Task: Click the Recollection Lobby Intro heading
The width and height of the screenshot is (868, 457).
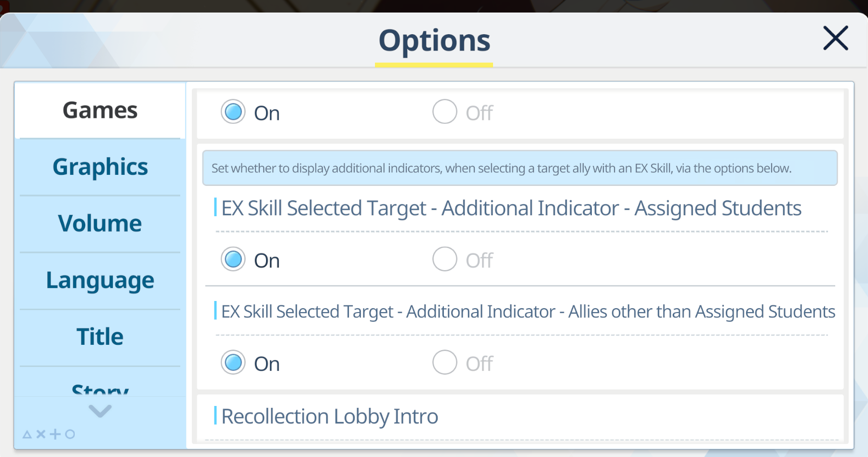Action: click(x=330, y=417)
